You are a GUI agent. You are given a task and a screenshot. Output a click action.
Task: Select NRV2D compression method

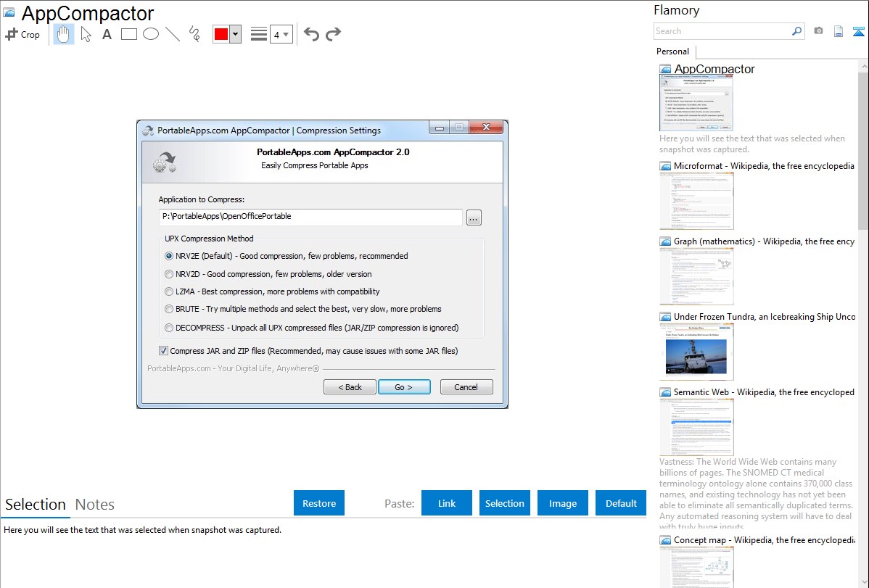click(169, 274)
